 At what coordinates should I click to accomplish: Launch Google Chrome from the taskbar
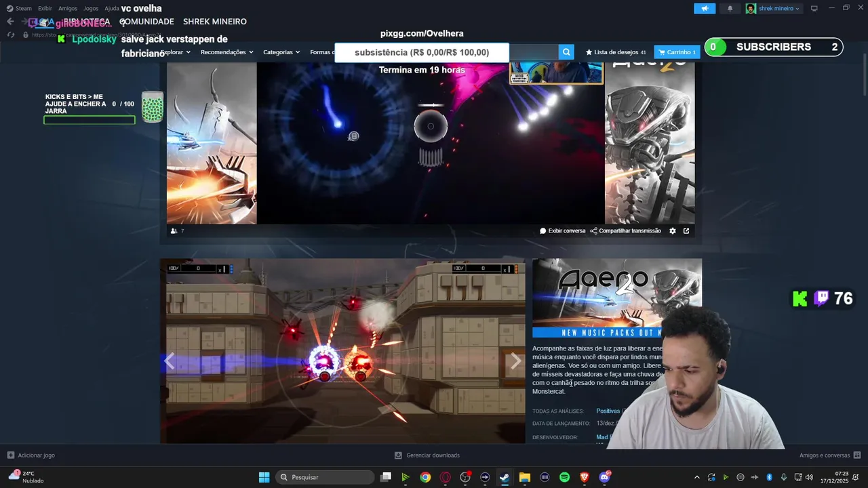(x=425, y=477)
